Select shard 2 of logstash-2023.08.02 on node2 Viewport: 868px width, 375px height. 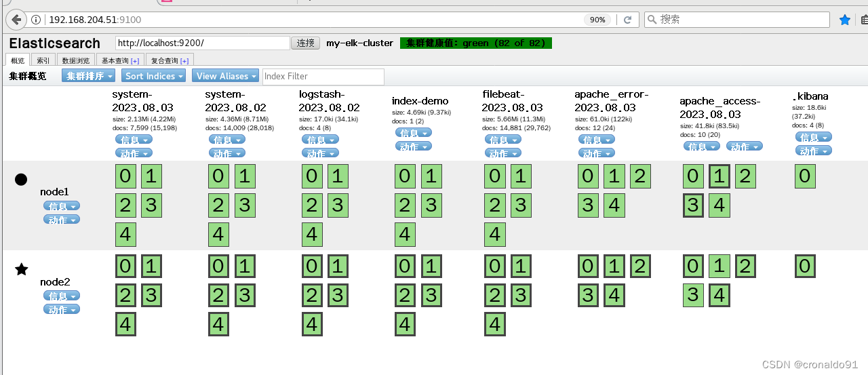pyautogui.click(x=312, y=295)
